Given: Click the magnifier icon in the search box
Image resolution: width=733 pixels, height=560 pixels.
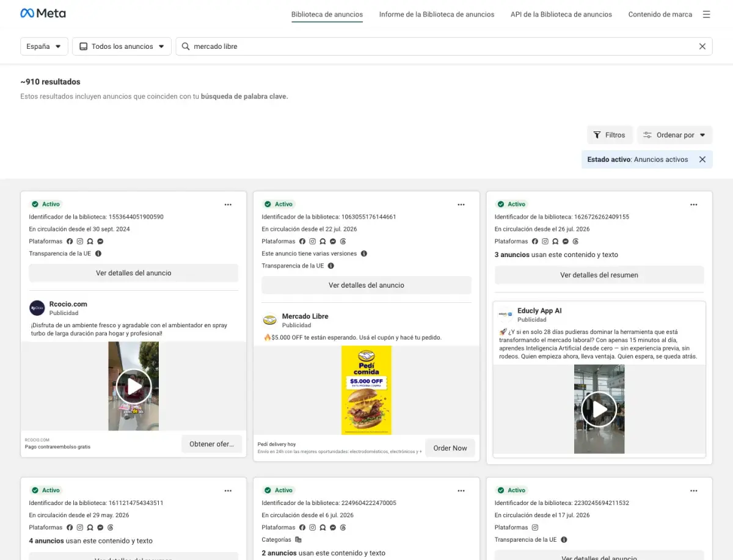Looking at the screenshot, I should tap(186, 46).
